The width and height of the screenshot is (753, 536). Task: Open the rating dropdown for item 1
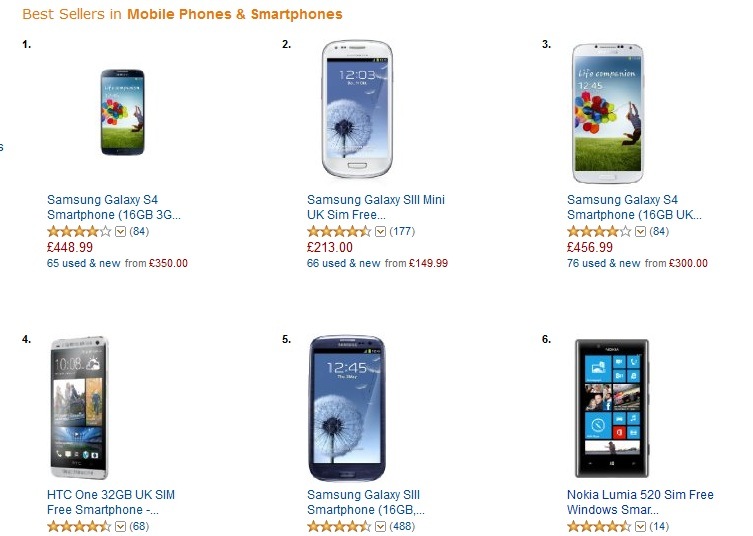(120, 232)
